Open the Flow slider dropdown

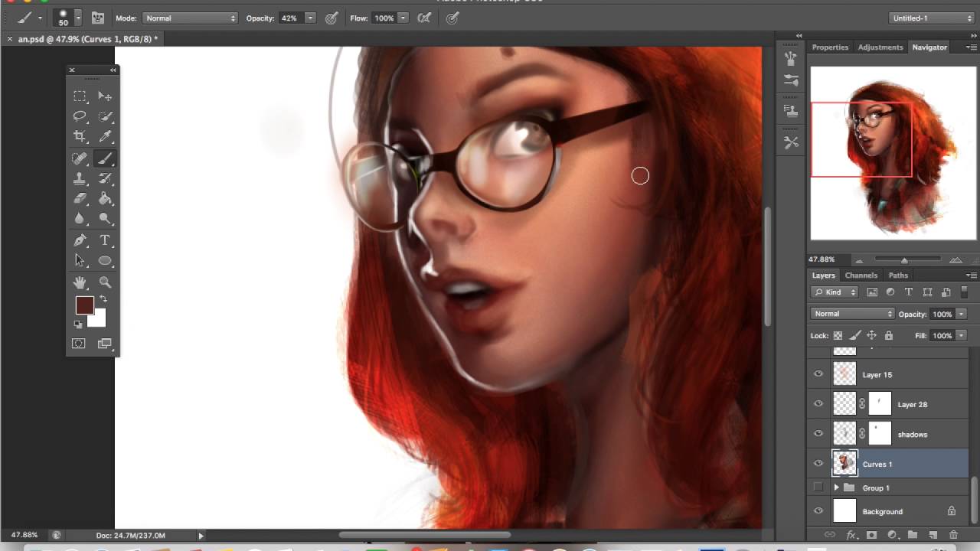[x=403, y=18]
